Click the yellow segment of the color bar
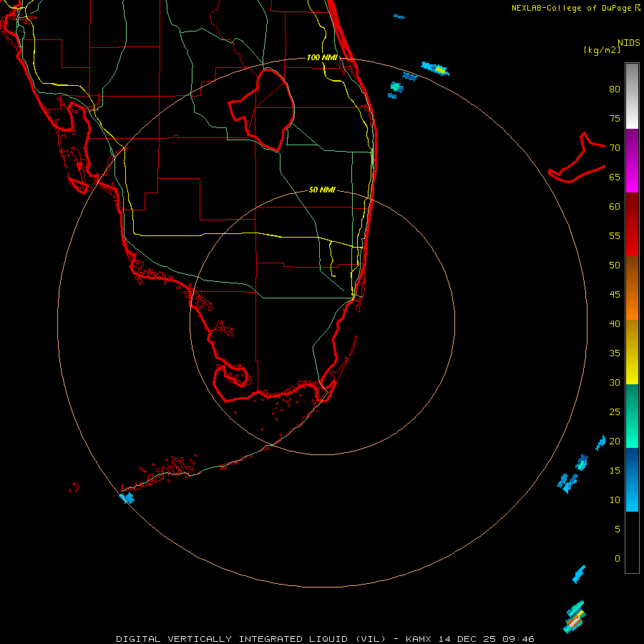This screenshot has height=644, width=644. 632,352
